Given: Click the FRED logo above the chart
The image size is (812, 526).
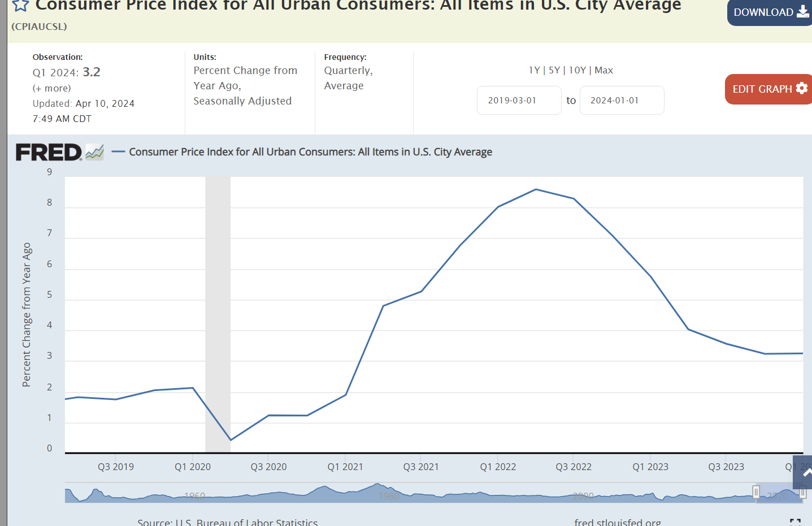Looking at the screenshot, I should point(59,152).
